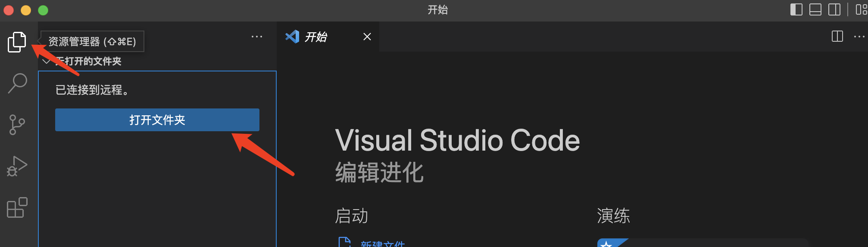868x247 pixels.
Task: Click the macOS yellow minimize button
Action: (26, 10)
